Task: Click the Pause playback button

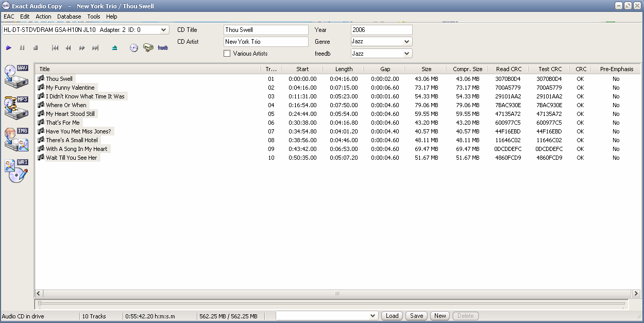Action: pos(22,48)
